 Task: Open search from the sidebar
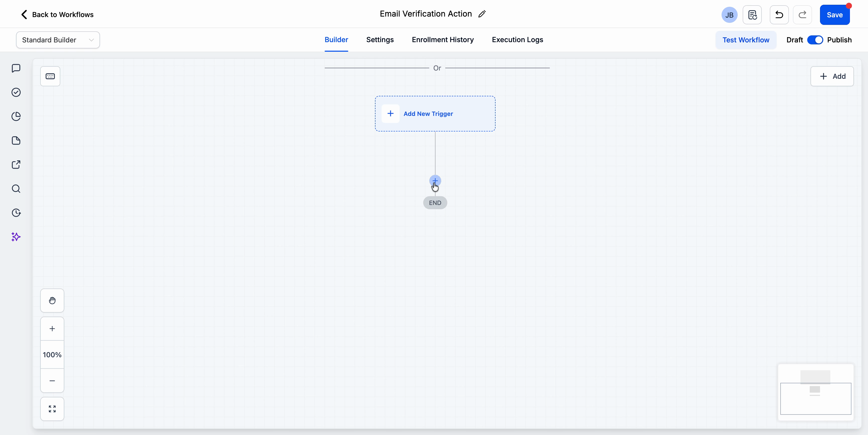tap(16, 189)
